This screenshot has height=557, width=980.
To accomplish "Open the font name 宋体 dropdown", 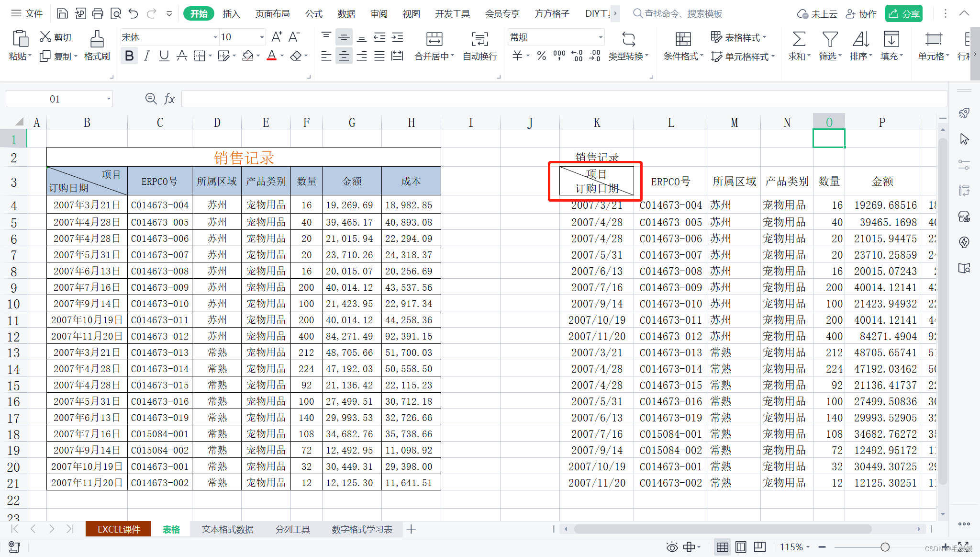I will pos(215,37).
